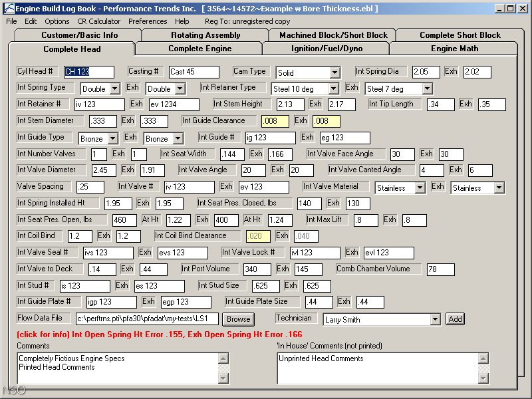
Task: Click the Cyl Head # input field
Action: 89,72
